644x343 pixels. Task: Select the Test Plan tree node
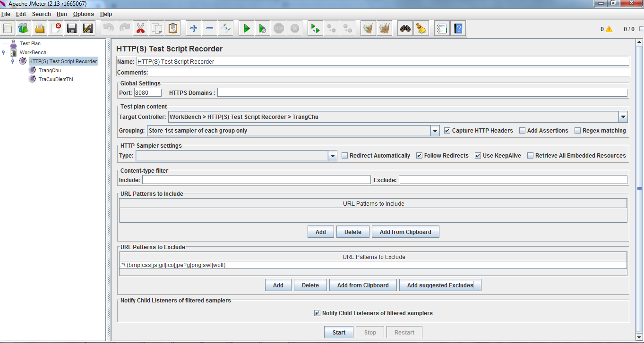pos(30,43)
